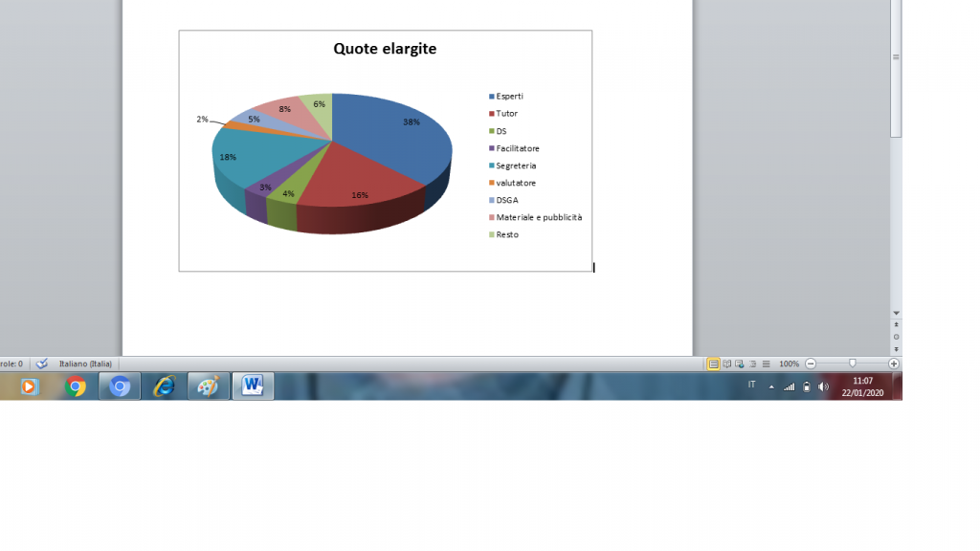Click the scrollbar down arrow
980x551 pixels.
[896, 313]
